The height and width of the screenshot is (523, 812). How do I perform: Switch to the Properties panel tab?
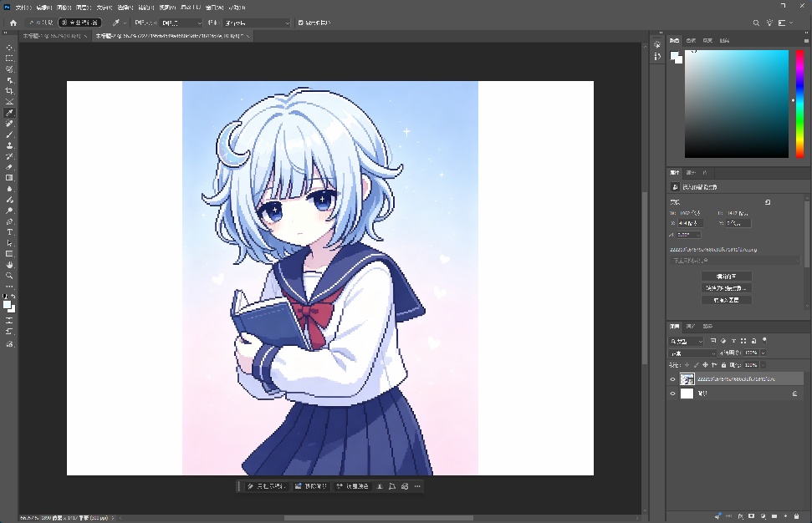pyautogui.click(x=675, y=172)
